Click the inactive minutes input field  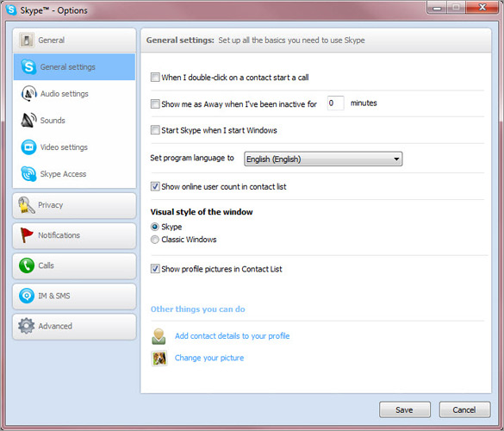336,103
